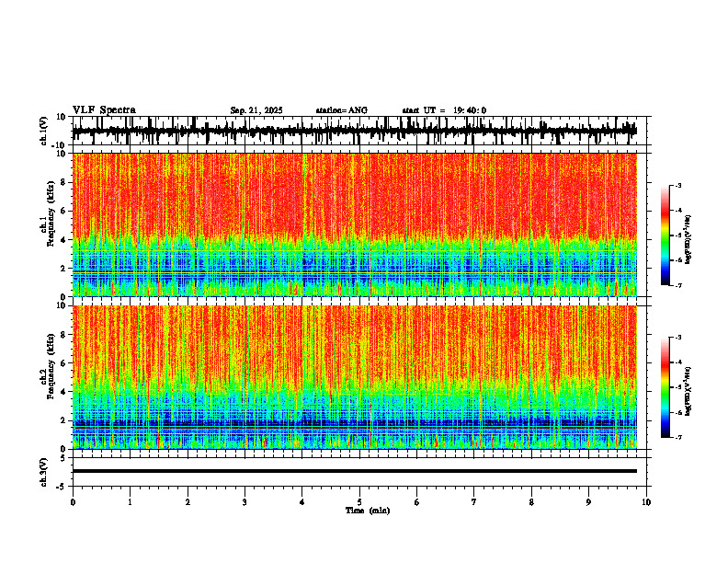Click time axis tick label "5"

[359, 502]
